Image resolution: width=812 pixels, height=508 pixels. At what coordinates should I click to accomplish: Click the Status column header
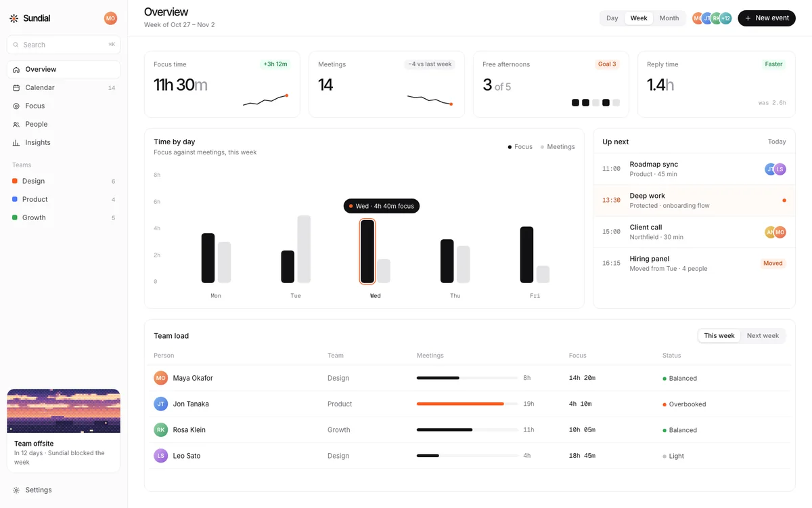tap(672, 356)
